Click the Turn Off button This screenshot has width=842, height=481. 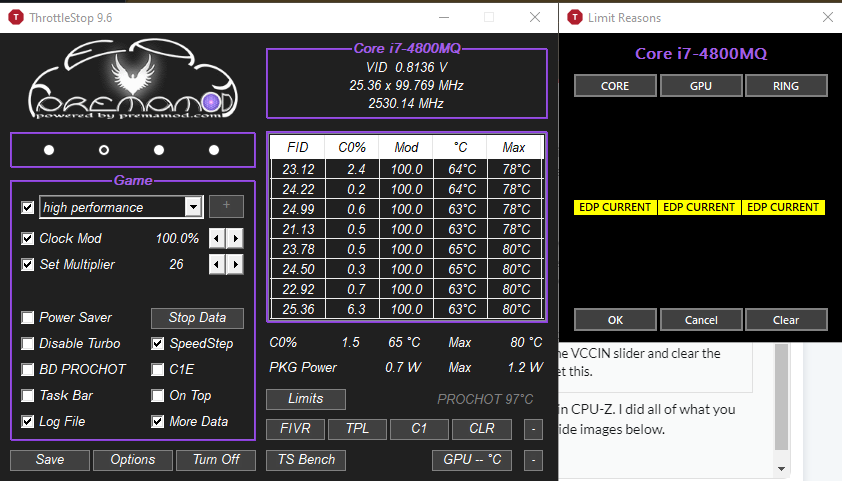[216, 460]
